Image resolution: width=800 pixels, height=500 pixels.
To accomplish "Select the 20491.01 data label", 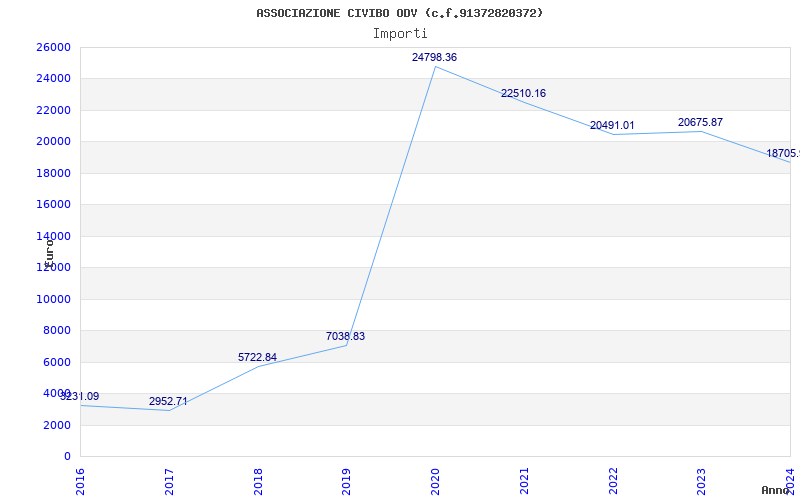I will 612,126.
